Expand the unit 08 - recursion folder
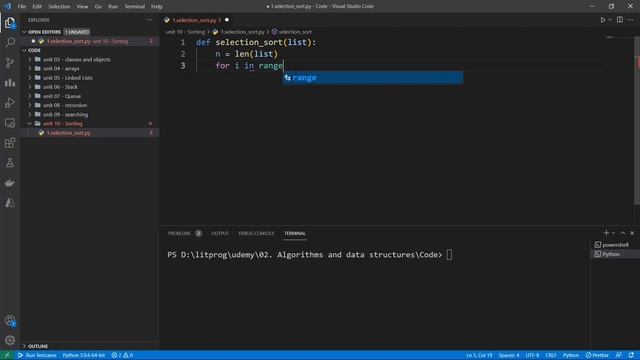This screenshot has width=640, height=360. tap(65, 105)
